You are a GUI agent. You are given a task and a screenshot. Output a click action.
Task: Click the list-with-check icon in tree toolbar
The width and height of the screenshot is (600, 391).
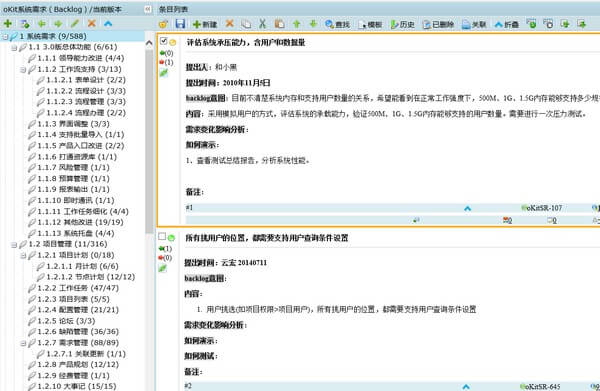click(x=25, y=24)
